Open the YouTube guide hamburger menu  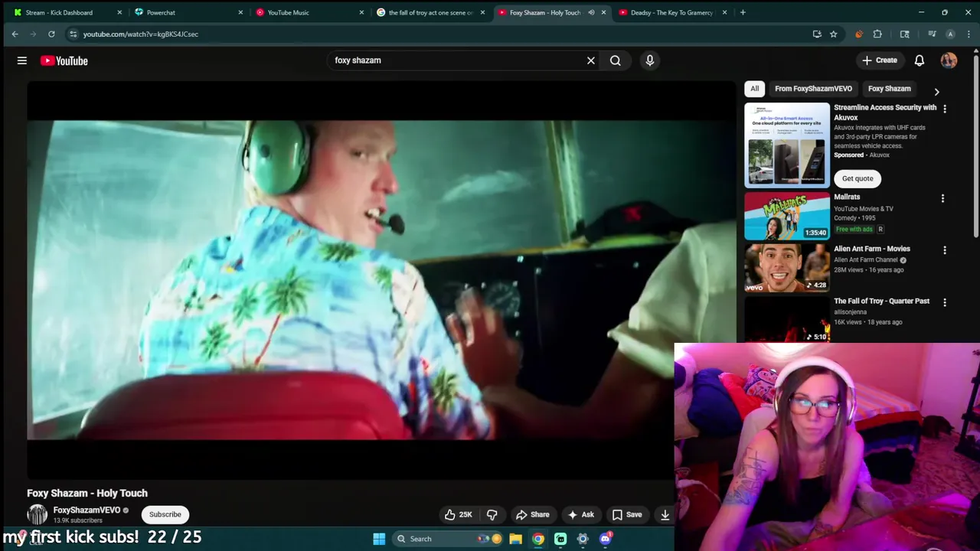coord(22,60)
